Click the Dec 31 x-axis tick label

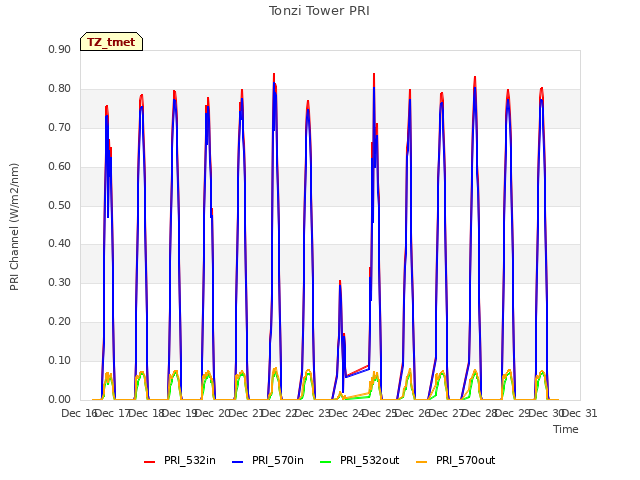580,414
